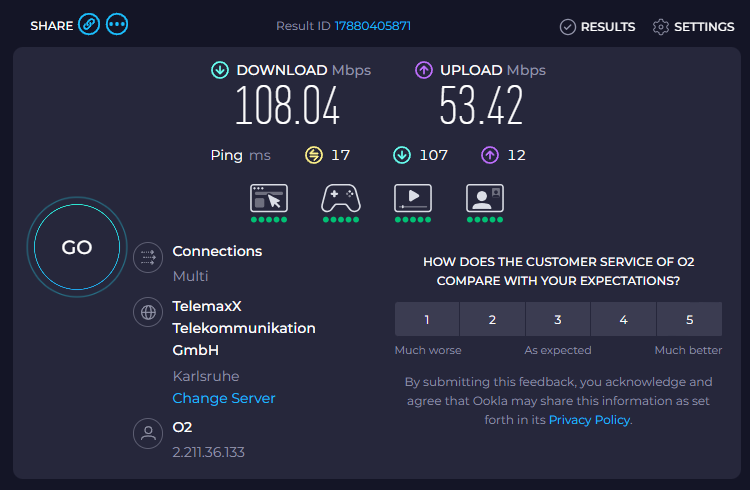Click the video streaming experience icon
750x490 pixels.
(413, 198)
